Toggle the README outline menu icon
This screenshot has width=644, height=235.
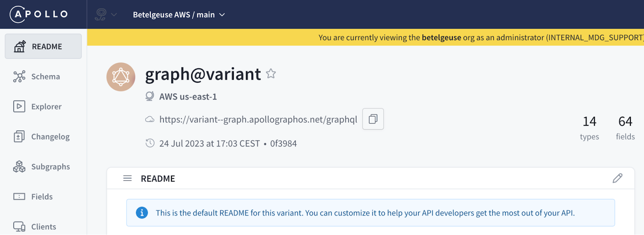point(128,178)
